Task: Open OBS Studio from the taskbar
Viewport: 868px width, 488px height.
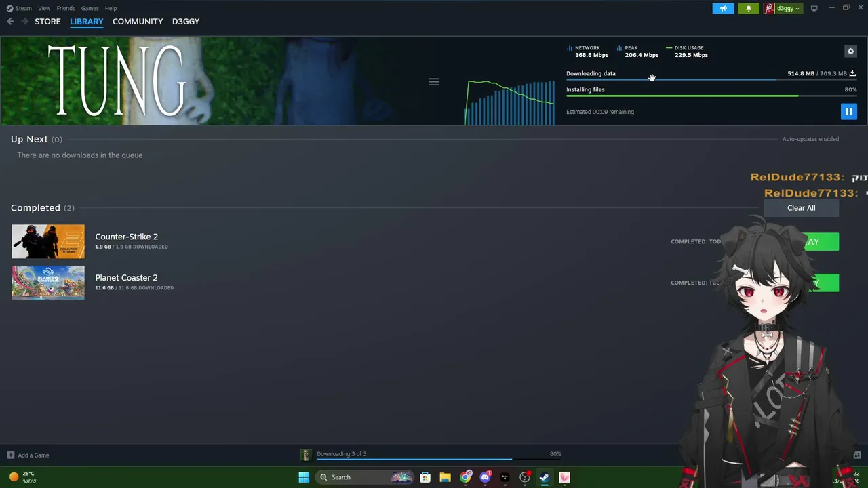Action: (x=525, y=477)
